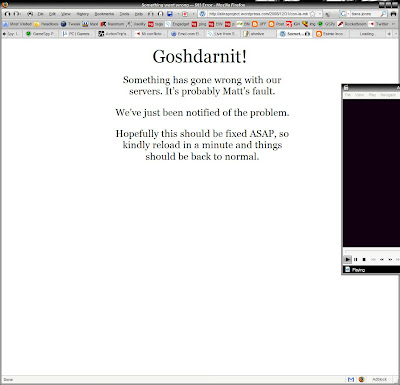Viewport: 400px width, 385px height.
Task: Open the GSPy bookmark with the green icon
Action: coord(326,24)
